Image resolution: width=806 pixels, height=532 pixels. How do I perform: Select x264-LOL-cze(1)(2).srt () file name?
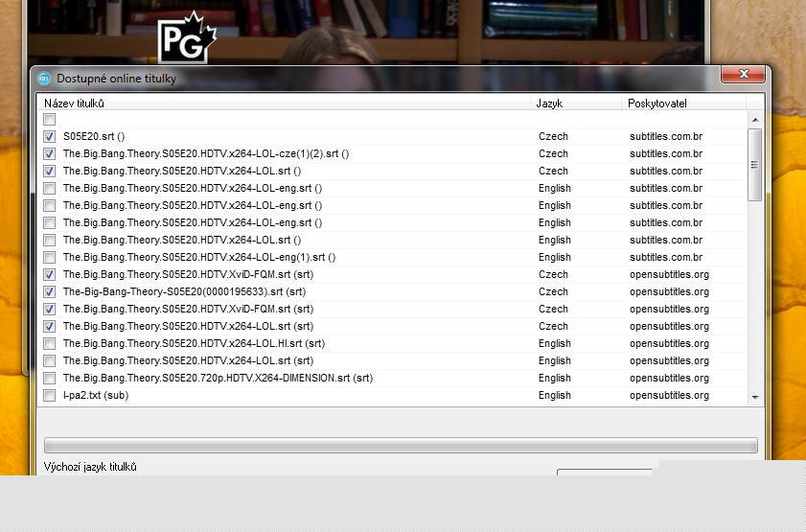(x=206, y=153)
